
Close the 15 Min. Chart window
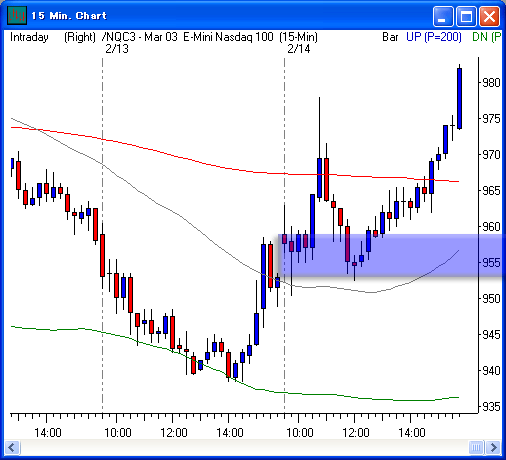489,16
